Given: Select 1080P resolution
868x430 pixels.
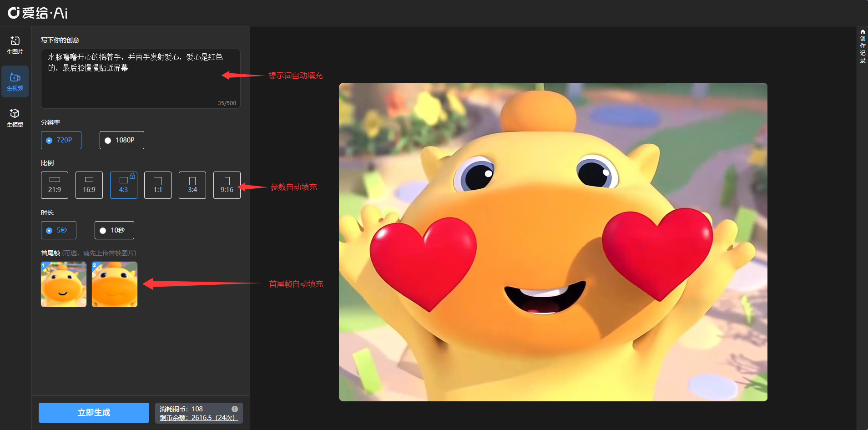Looking at the screenshot, I should [122, 140].
